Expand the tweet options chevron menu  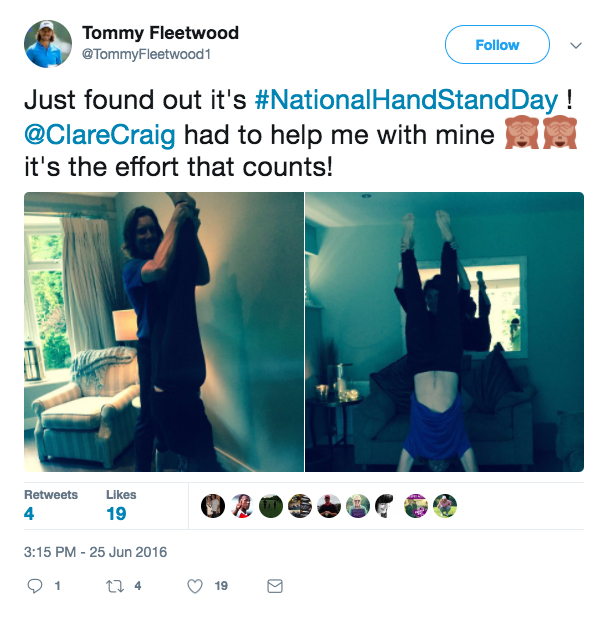[576, 45]
